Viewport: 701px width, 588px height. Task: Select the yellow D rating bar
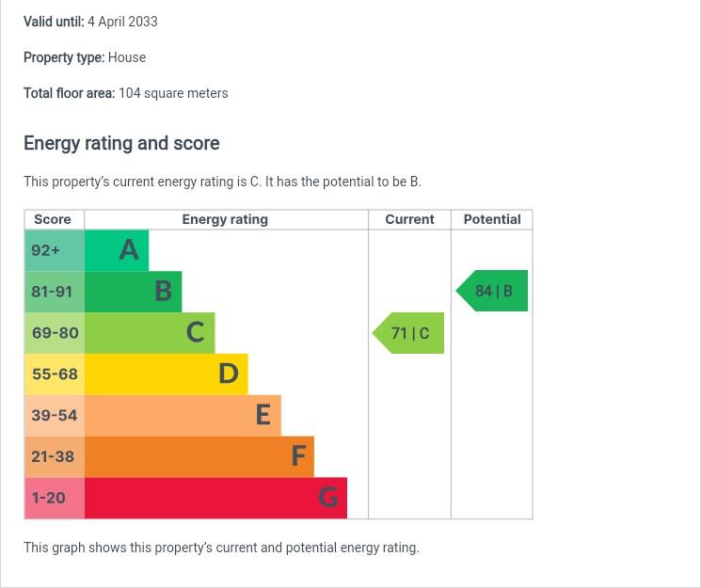point(166,374)
